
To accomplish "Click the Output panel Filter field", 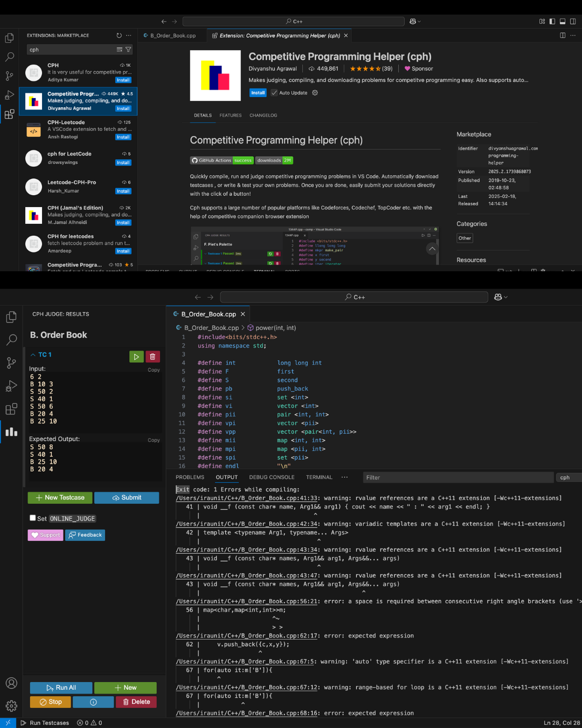I will (x=458, y=477).
